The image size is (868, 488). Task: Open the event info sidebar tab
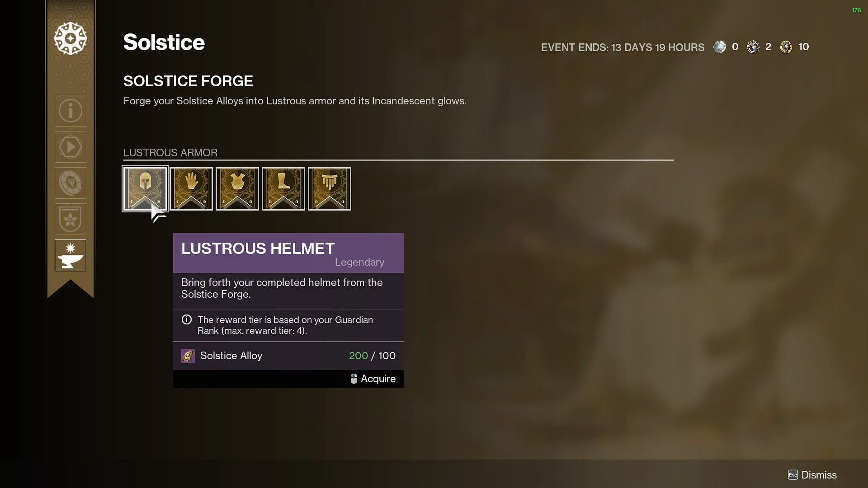[x=71, y=111]
